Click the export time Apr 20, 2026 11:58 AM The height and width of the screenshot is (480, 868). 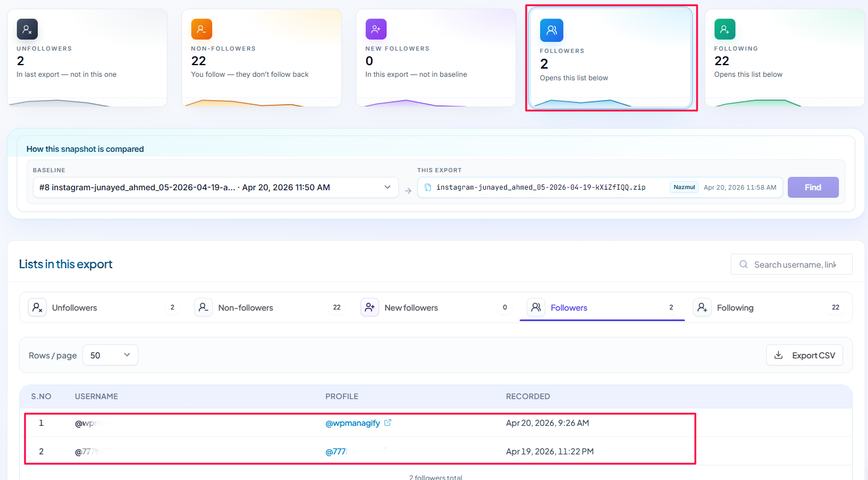[x=740, y=187]
